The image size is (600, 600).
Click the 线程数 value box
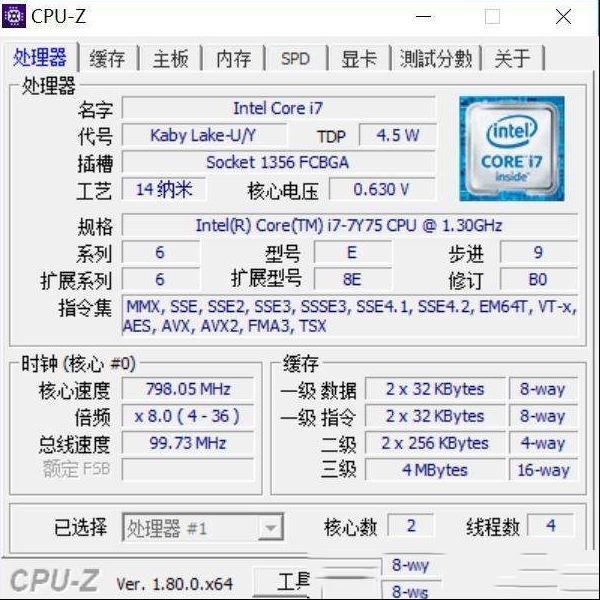[551, 525]
